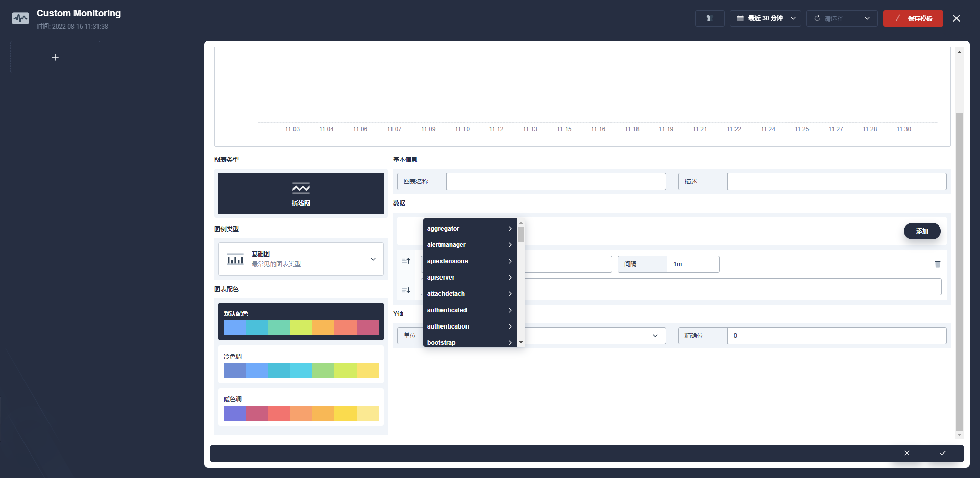Click the move-down sort icon for query
The height and width of the screenshot is (478, 980).
tap(406, 290)
